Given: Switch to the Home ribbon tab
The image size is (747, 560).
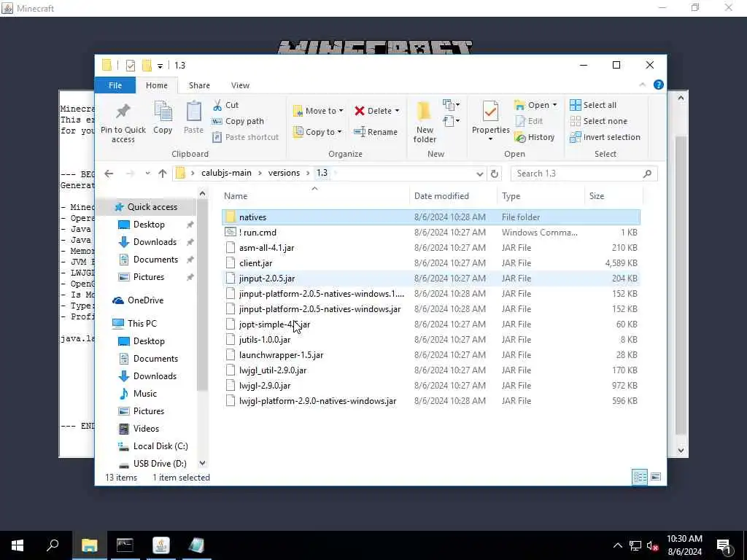Looking at the screenshot, I should click(x=157, y=85).
